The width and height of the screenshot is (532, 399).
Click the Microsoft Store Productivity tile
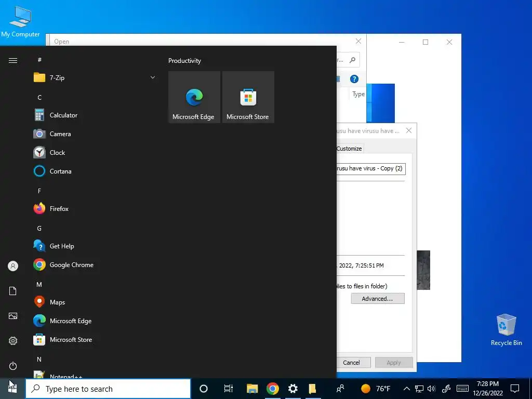(248, 97)
